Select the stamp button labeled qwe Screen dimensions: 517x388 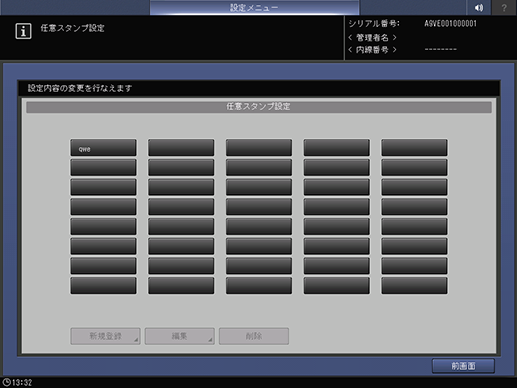click(103, 148)
